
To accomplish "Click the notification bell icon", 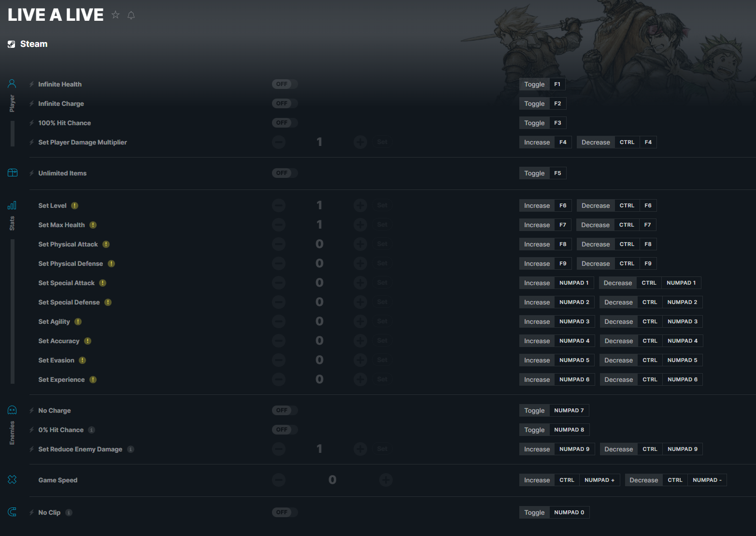I will point(131,15).
